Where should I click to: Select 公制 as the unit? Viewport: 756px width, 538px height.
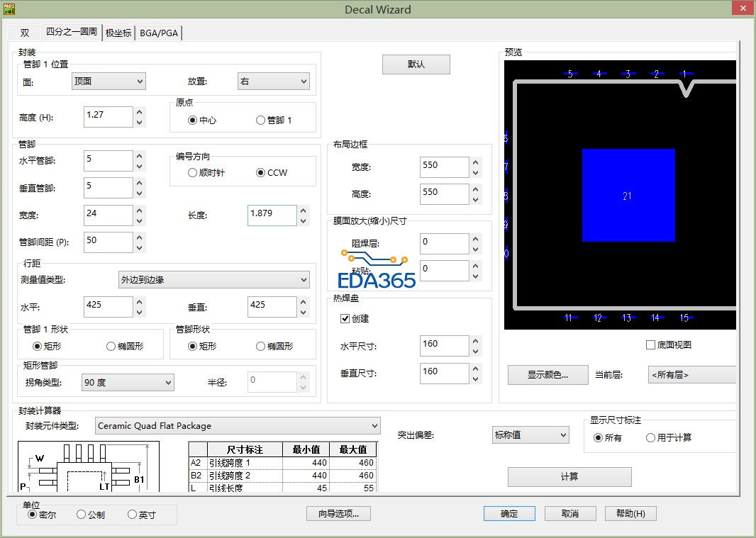click(x=81, y=515)
